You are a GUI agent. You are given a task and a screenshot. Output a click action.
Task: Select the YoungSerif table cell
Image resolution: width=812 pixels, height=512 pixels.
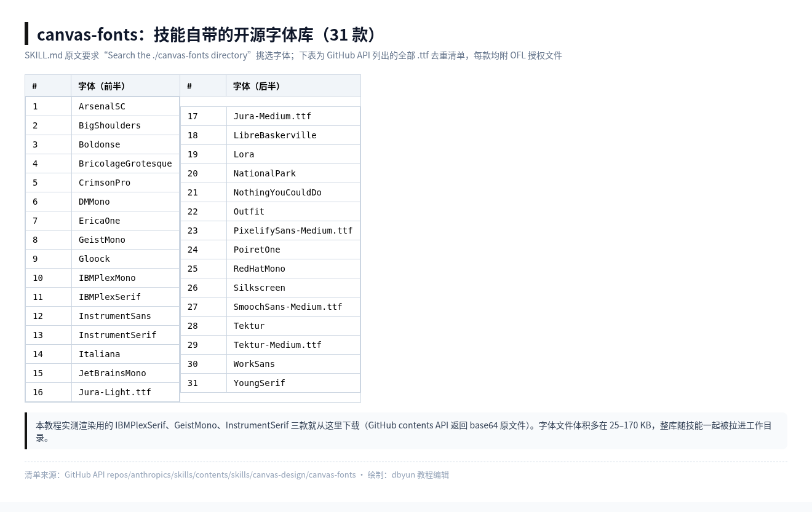293,383
